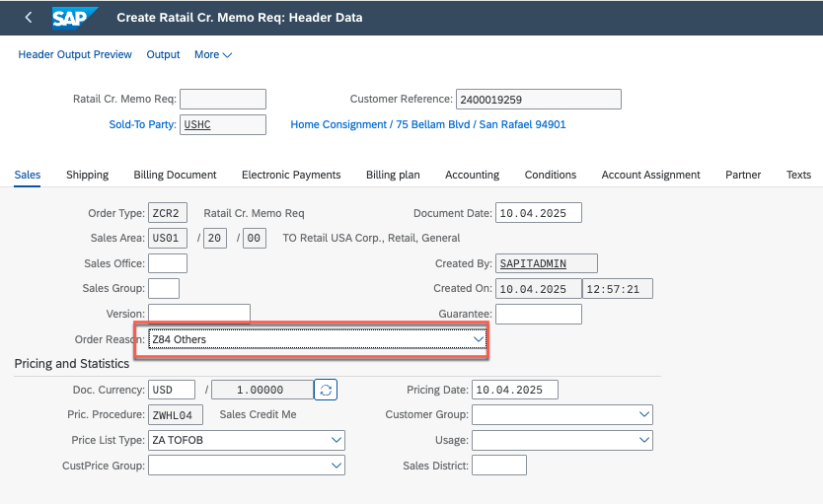Expand the CustPrice Group dropdown
The image size is (823, 504).
(337, 466)
